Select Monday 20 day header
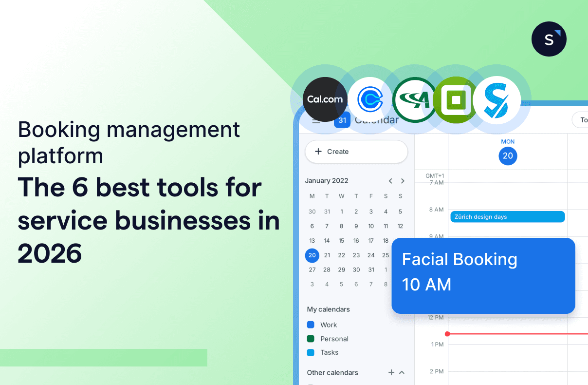 (508, 156)
